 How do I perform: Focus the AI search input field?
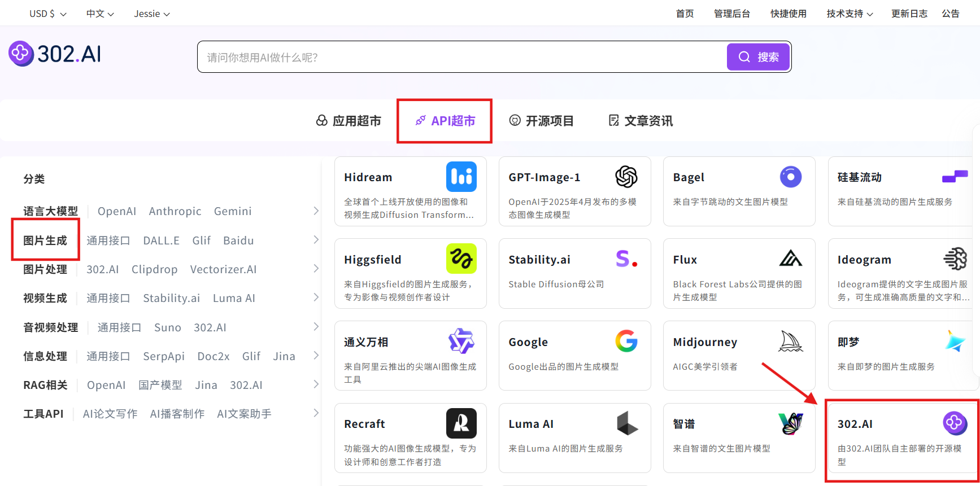(462, 57)
